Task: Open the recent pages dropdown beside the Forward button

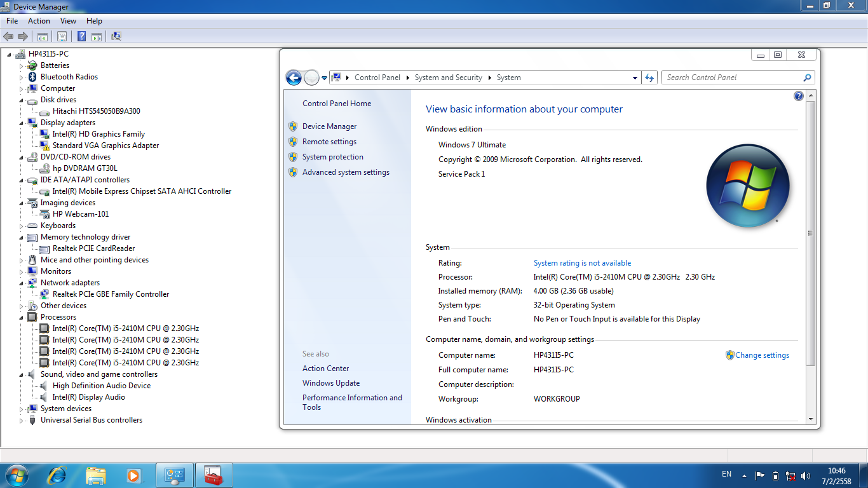Action: (x=324, y=78)
